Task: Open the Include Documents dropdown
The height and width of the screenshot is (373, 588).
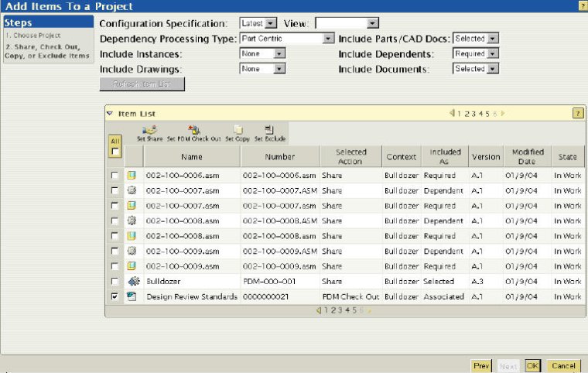Action: point(476,69)
